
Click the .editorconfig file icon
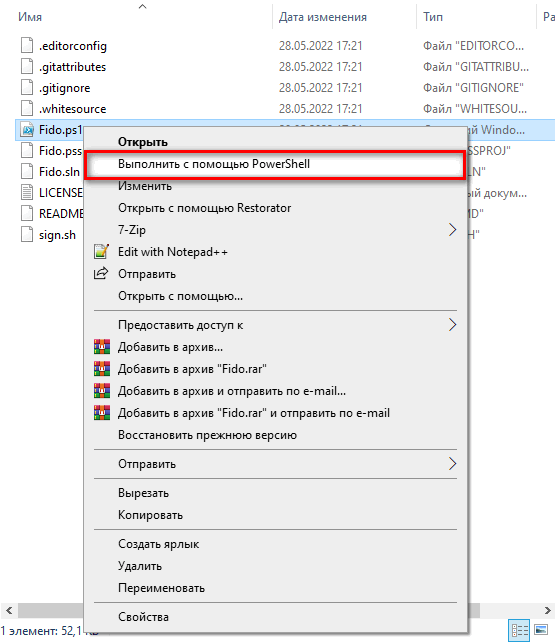[x=27, y=45]
